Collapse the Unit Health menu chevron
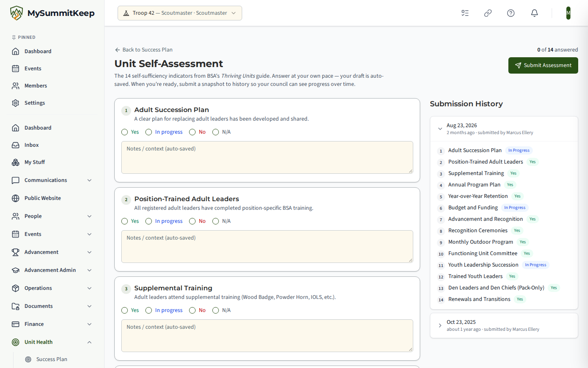 (89, 342)
